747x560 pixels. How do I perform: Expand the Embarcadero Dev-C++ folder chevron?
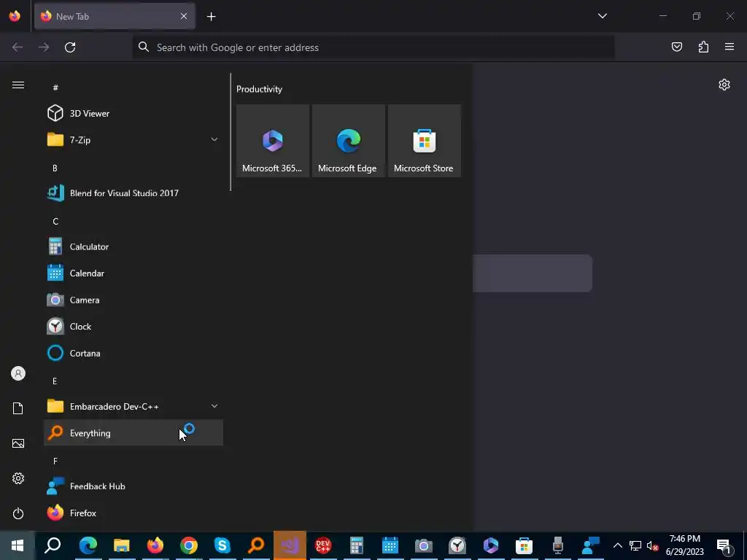tap(214, 406)
